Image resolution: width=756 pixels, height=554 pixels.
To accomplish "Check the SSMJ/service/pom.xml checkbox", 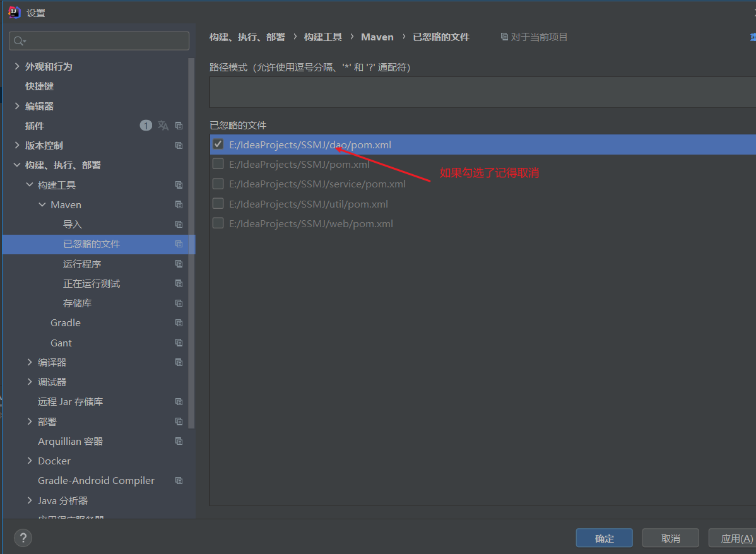I will click(218, 184).
